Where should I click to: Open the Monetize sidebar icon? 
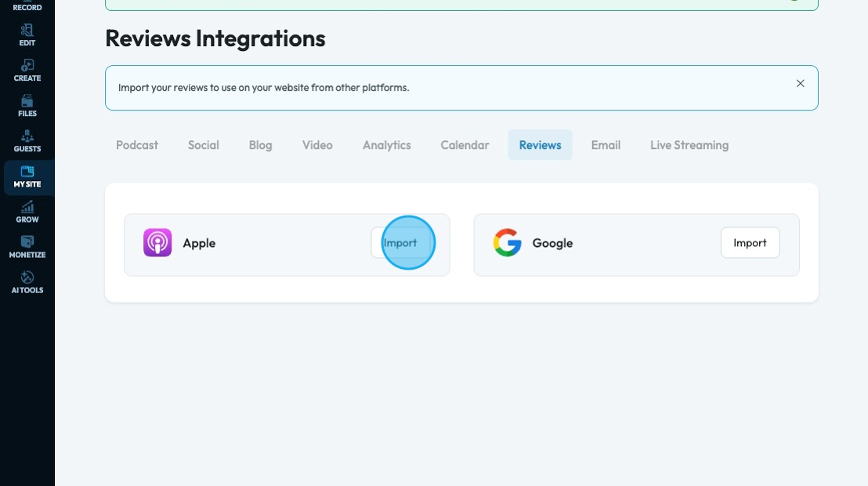(27, 247)
